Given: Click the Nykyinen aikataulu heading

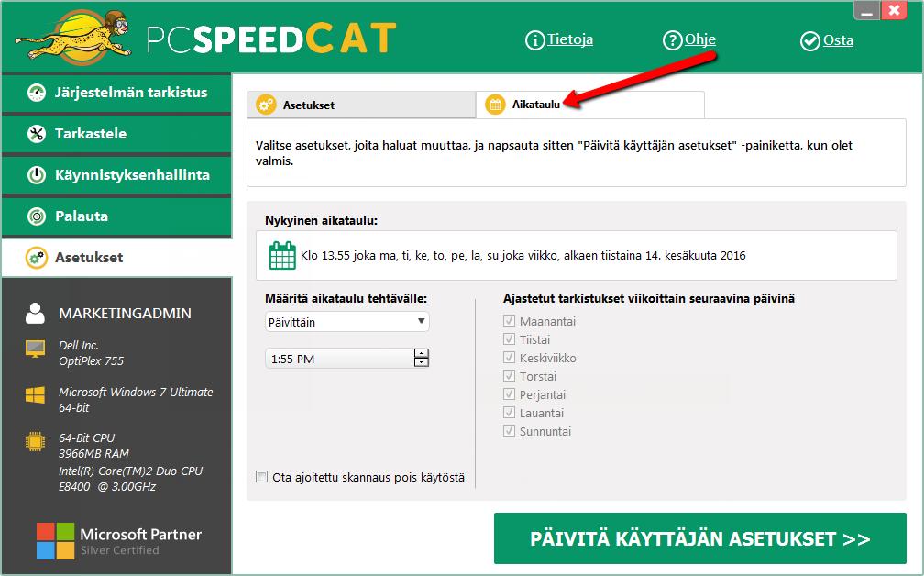Looking at the screenshot, I should click(321, 220).
